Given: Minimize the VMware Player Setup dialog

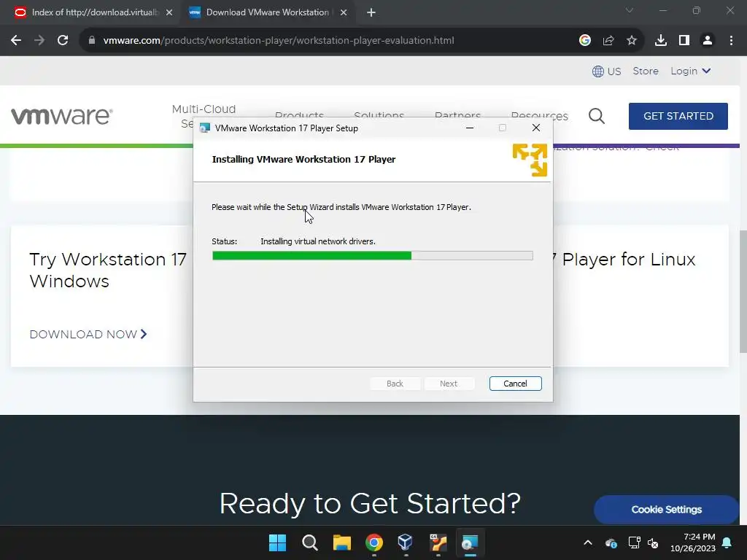Looking at the screenshot, I should [x=469, y=128].
